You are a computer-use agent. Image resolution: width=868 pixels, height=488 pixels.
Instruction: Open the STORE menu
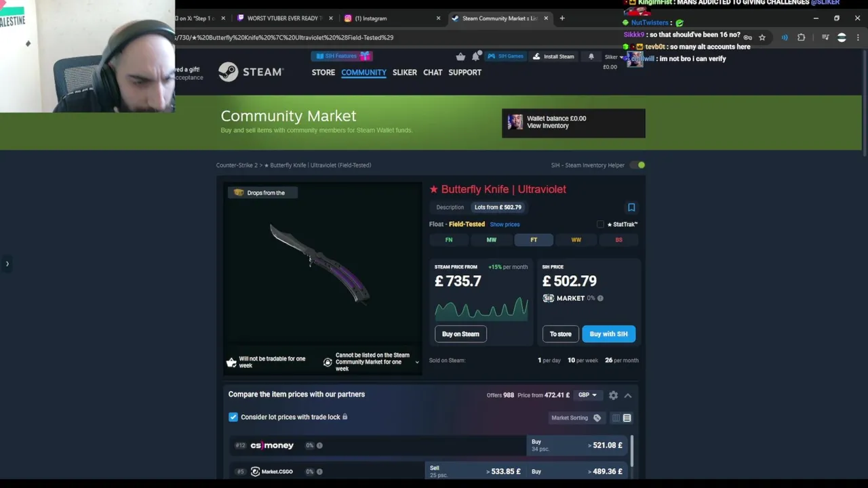point(323,73)
